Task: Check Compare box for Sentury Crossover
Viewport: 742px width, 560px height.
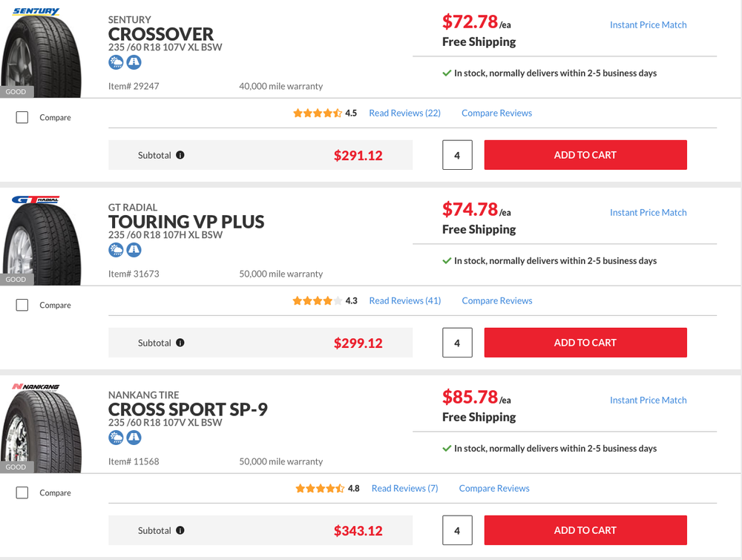Action: pos(22,117)
